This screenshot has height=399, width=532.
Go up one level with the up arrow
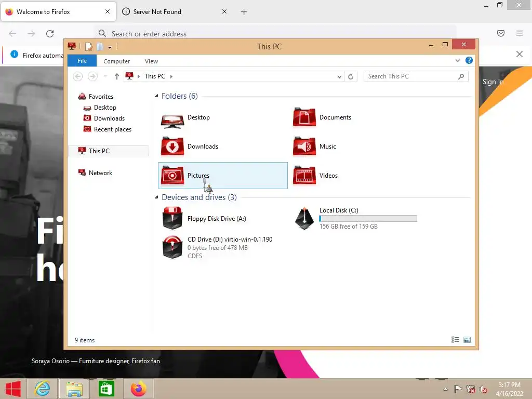coord(117,76)
